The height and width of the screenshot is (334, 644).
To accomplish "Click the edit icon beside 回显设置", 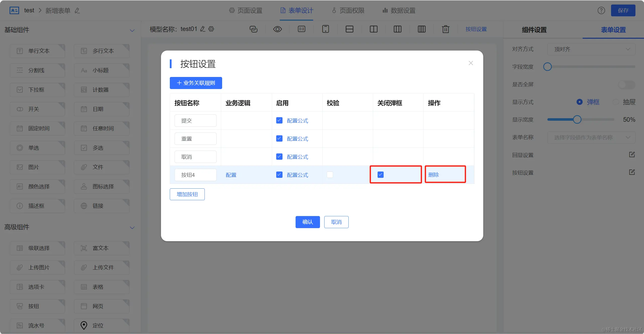I will (x=632, y=155).
